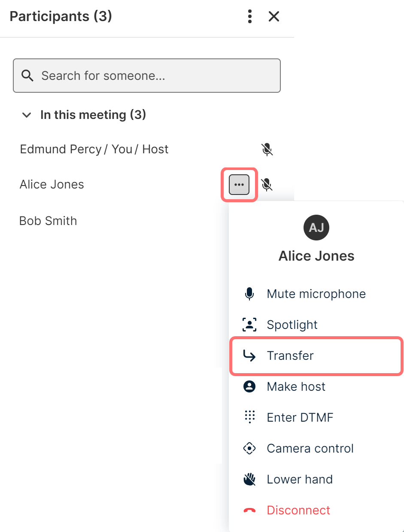Click the Make host person icon
Viewport: 404px width, 532px height.
tap(249, 386)
